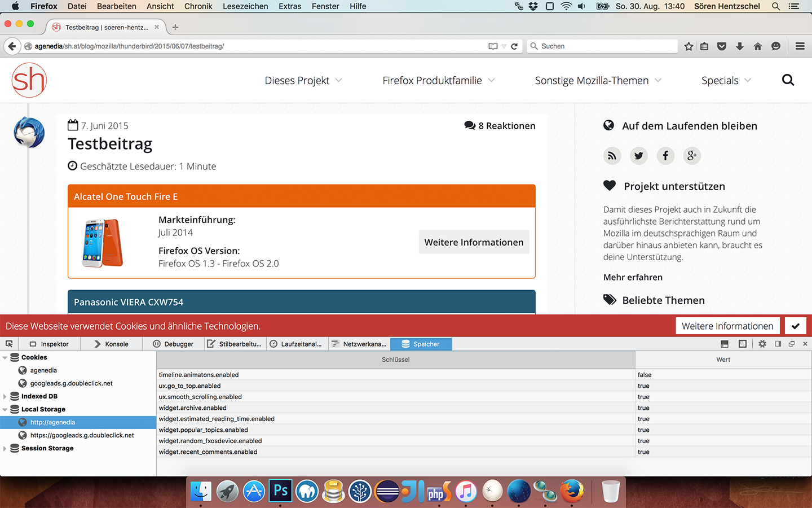Image resolution: width=812 pixels, height=508 pixels.
Task: Sort by the Schlüssel column header
Action: [x=396, y=360]
